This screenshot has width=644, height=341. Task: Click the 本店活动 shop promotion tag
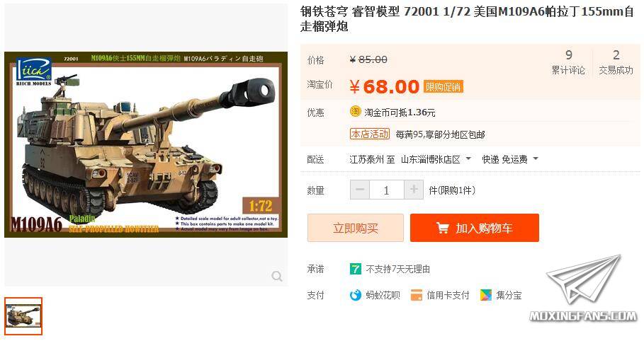tap(370, 134)
